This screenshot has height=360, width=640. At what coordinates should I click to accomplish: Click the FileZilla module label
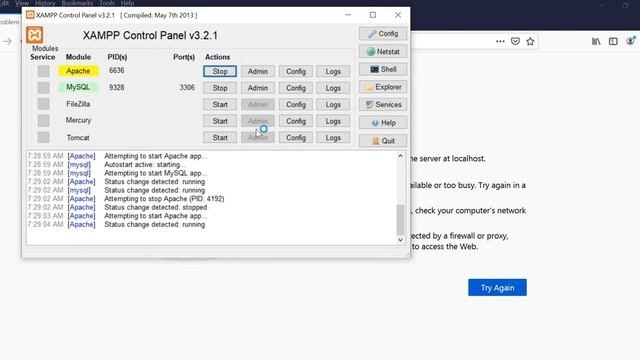coord(78,104)
